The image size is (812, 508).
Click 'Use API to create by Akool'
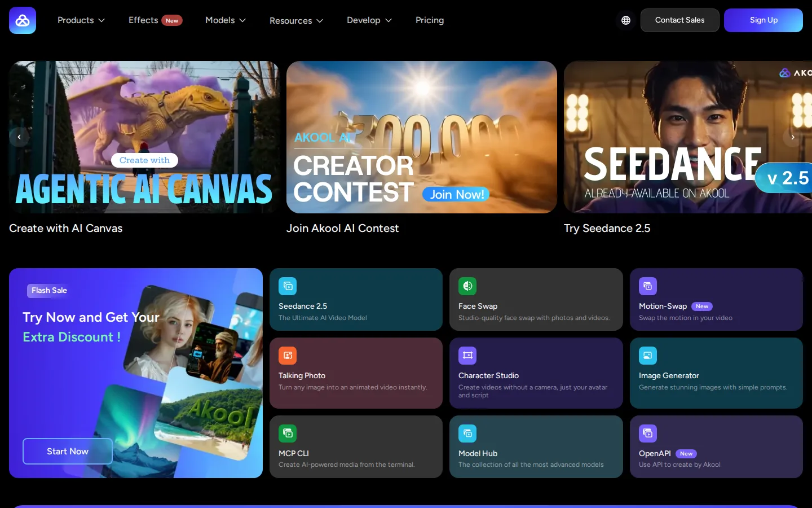679,465
